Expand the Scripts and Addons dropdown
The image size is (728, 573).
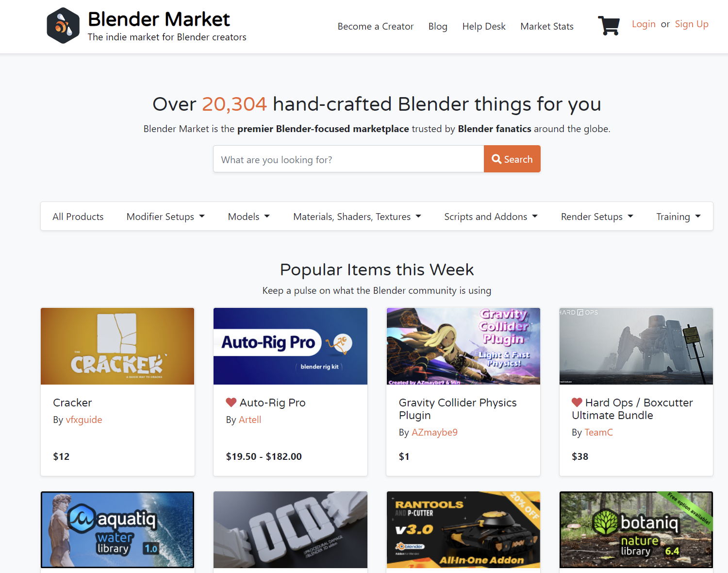tap(491, 217)
